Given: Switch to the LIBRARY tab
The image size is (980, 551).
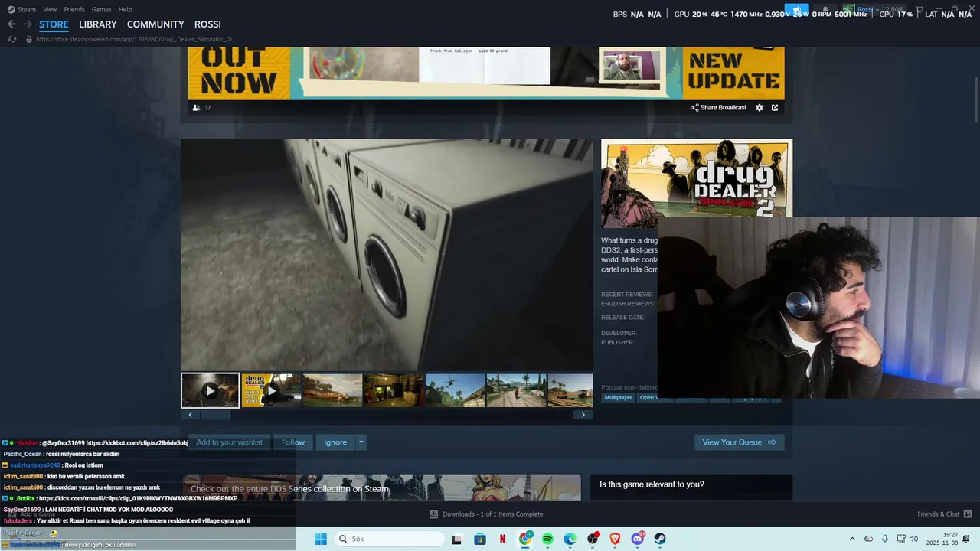Looking at the screenshot, I should point(98,24).
